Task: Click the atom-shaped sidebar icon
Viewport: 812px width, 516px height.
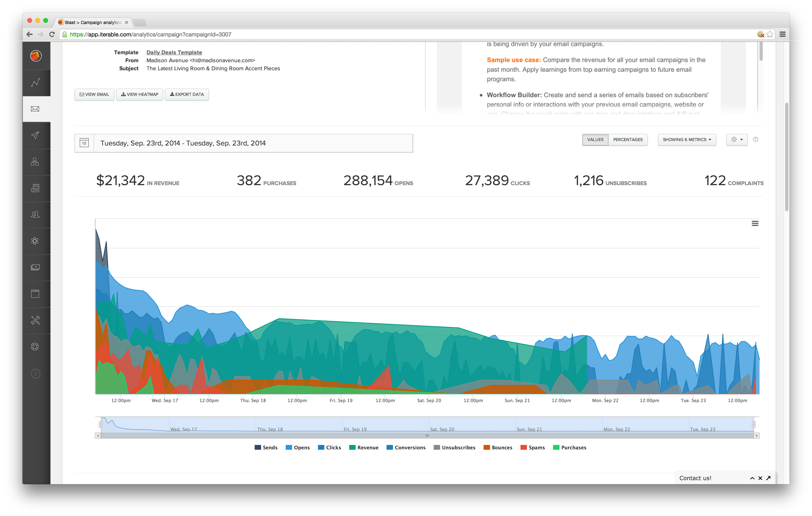Action: [35, 241]
